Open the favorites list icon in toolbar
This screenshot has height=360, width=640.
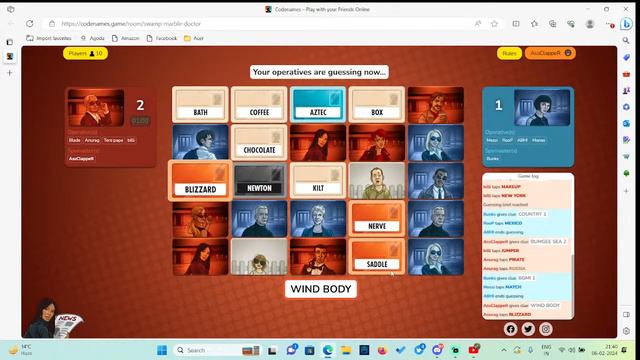click(534, 24)
